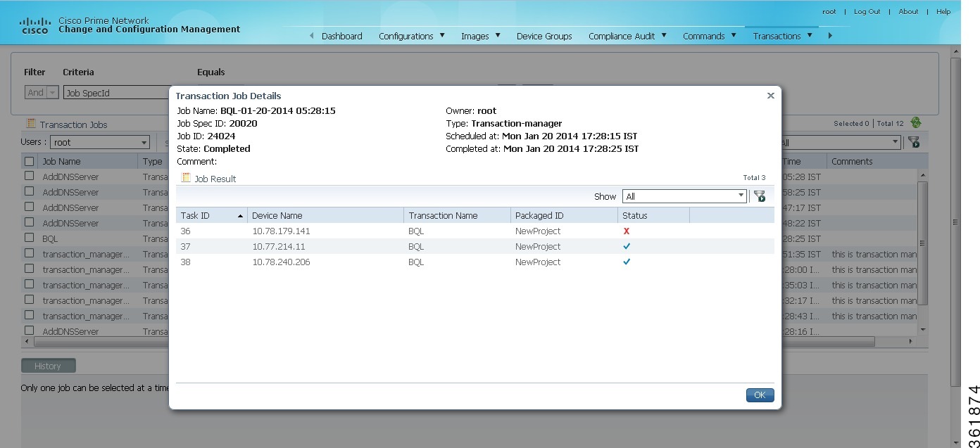Expand the Transactions menu arrow

pos(810,35)
